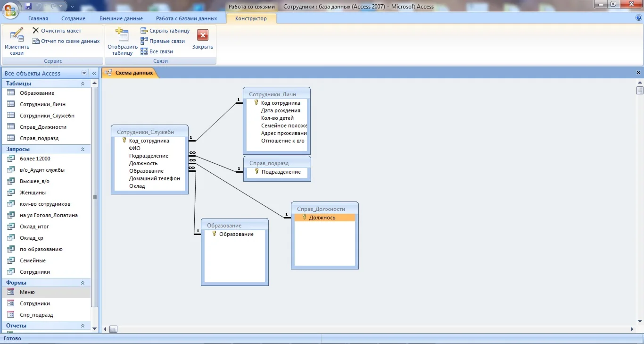
Task: Click Save icon in quick access toolbar
Action: [28, 7]
